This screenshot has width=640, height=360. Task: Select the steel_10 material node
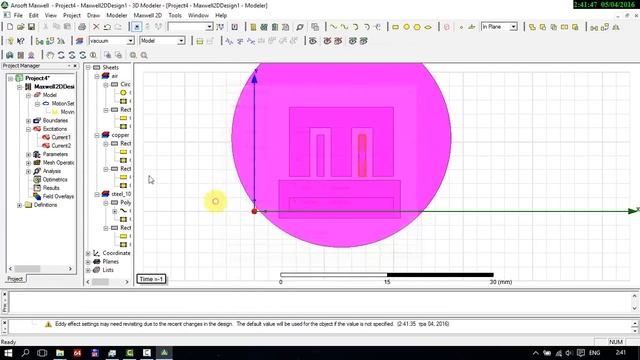click(x=121, y=194)
